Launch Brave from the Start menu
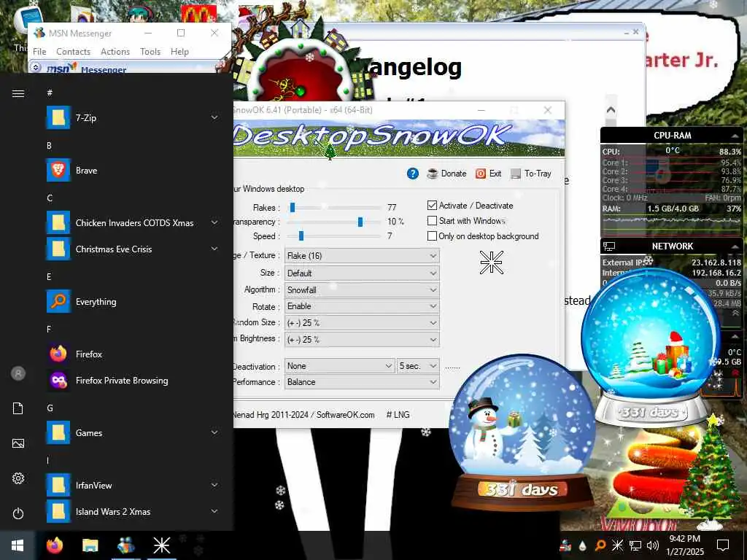This screenshot has height=560, width=747. (x=133, y=171)
